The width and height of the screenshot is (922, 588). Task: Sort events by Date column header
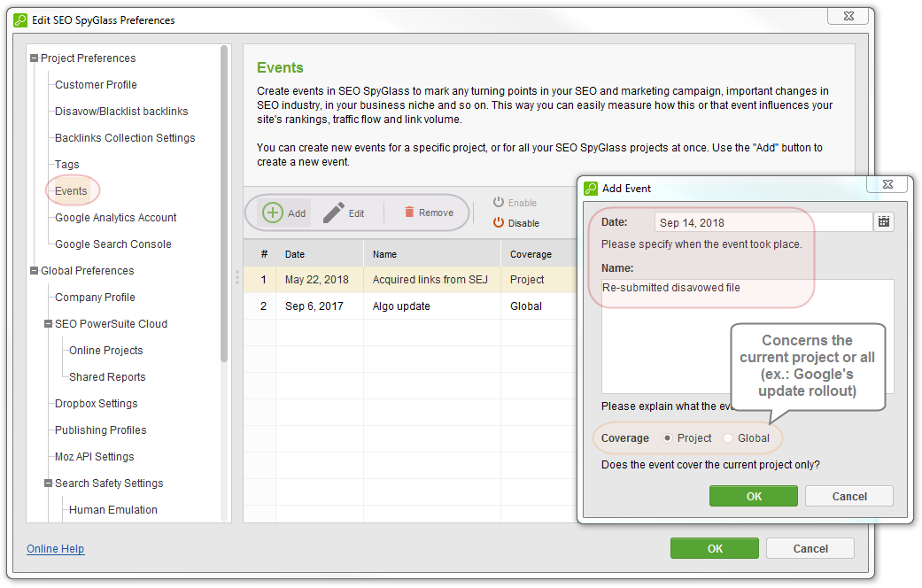point(320,254)
